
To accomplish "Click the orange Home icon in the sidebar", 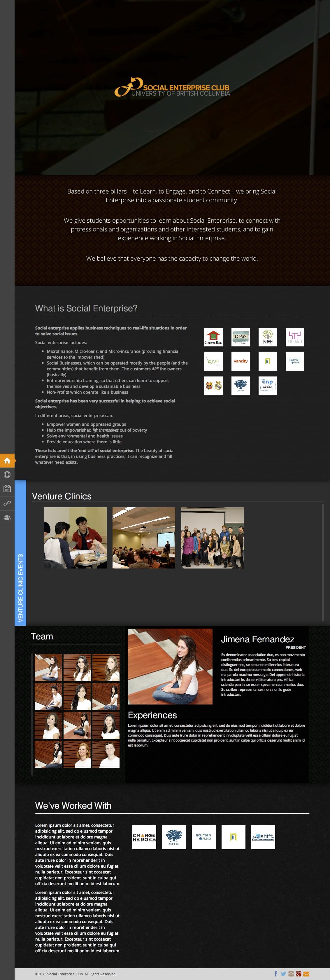I will pos(7,461).
